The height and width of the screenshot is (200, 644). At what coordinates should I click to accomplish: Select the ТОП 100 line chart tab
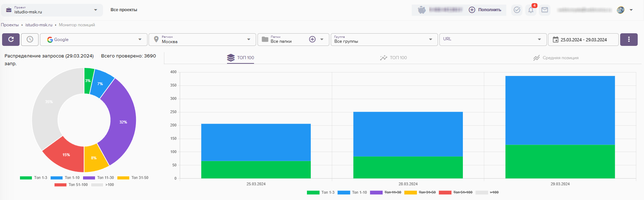393,58
